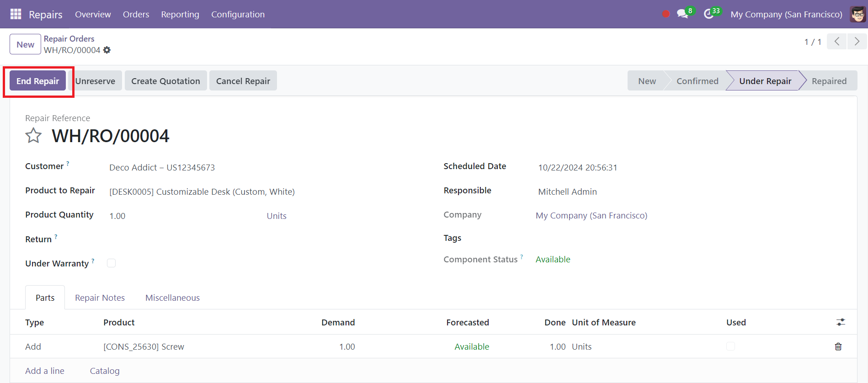Screen dimensions: 868x383
Task: Click the Demand column header
Action: pos(338,322)
